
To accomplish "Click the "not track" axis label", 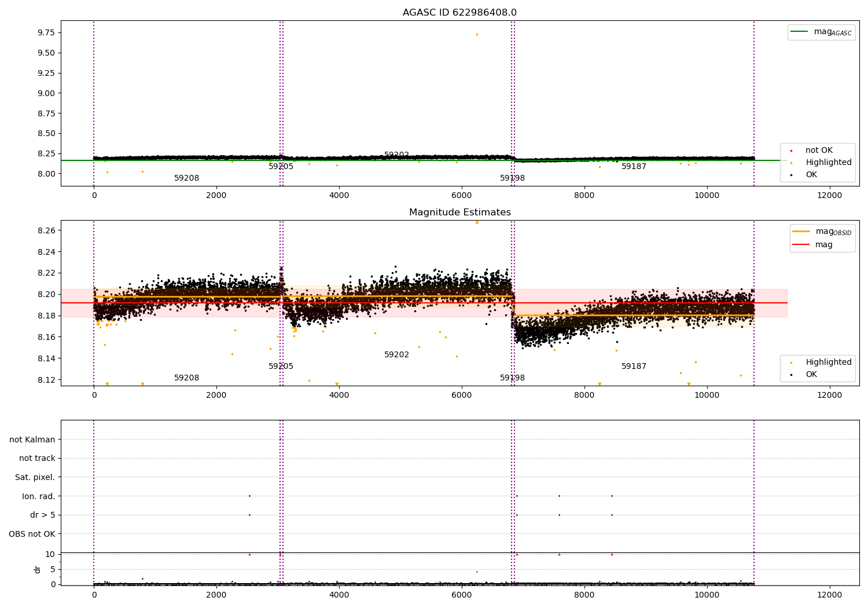I will 37,458.
